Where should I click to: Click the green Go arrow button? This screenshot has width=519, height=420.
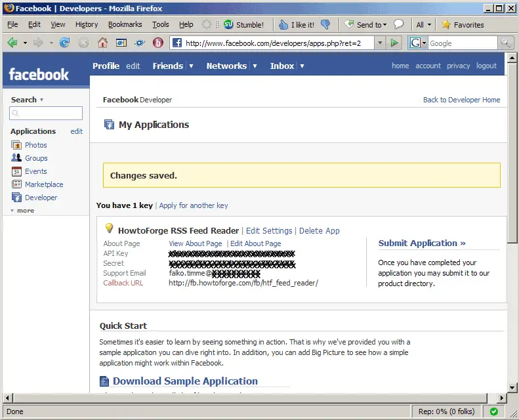coord(394,43)
